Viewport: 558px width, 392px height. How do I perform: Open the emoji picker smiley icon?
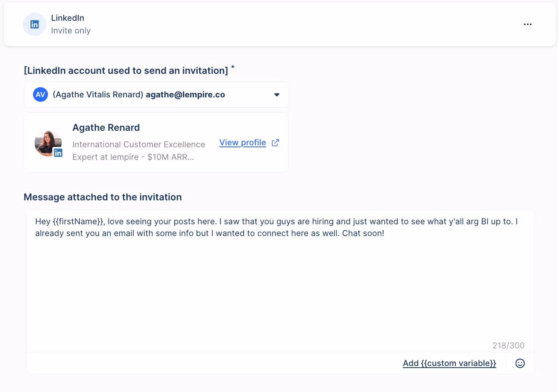520,363
